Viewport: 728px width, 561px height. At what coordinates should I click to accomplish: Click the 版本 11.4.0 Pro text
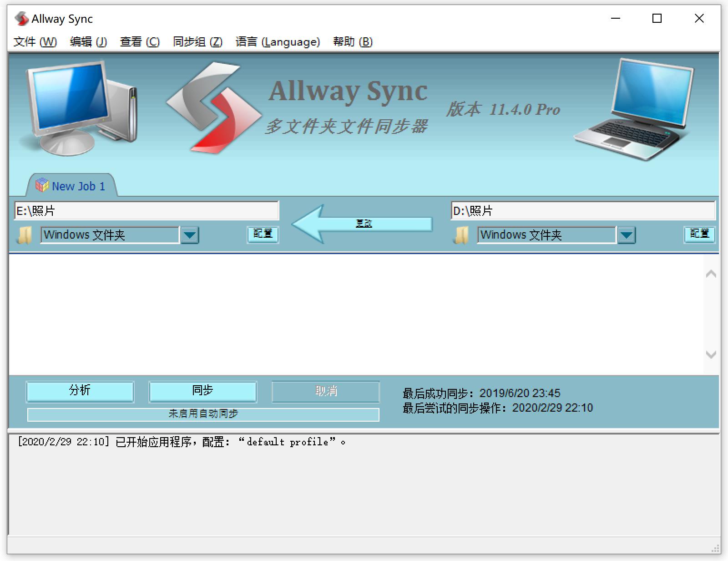(x=503, y=109)
